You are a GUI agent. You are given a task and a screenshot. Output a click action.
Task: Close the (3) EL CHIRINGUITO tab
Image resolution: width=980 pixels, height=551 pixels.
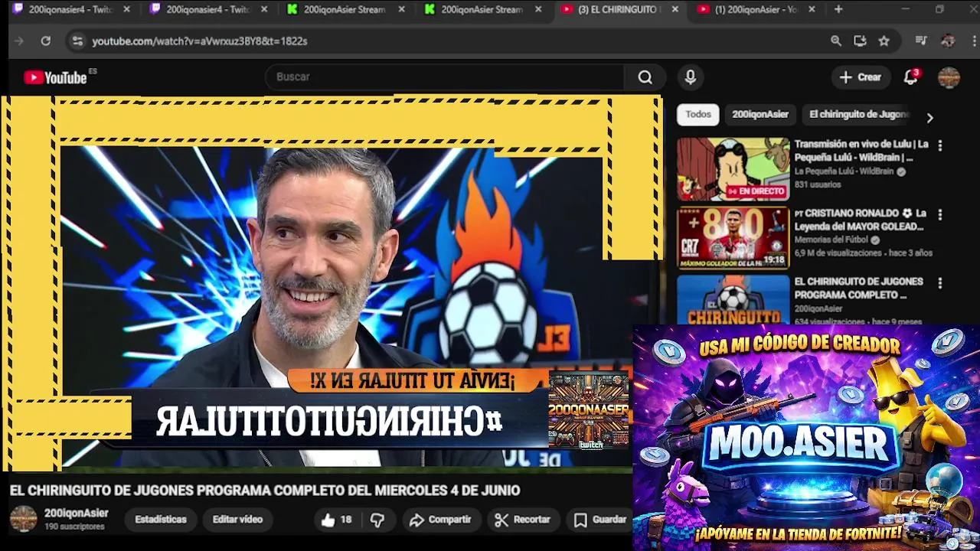[x=675, y=9]
